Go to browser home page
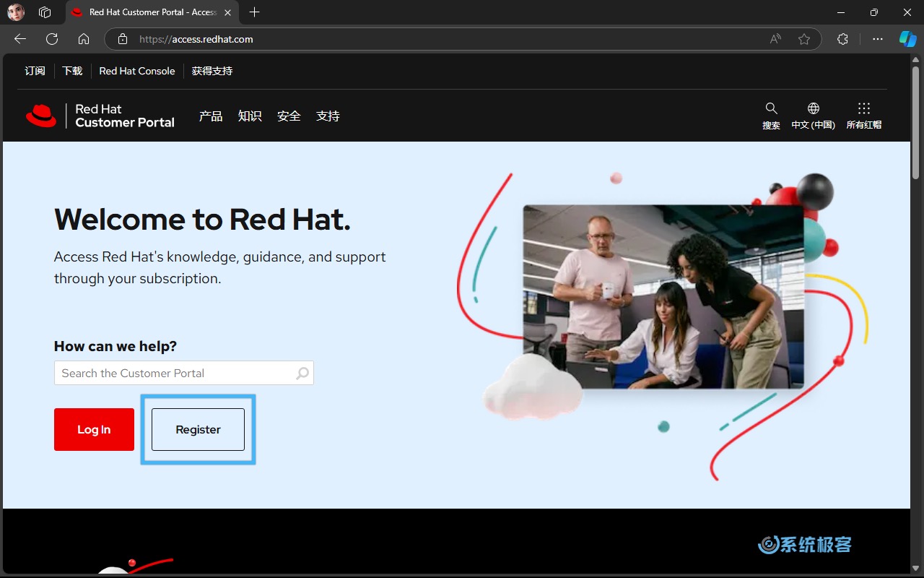 84,39
